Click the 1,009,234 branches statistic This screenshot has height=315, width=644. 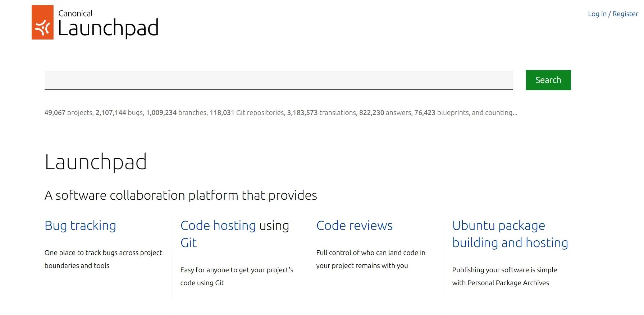(176, 112)
